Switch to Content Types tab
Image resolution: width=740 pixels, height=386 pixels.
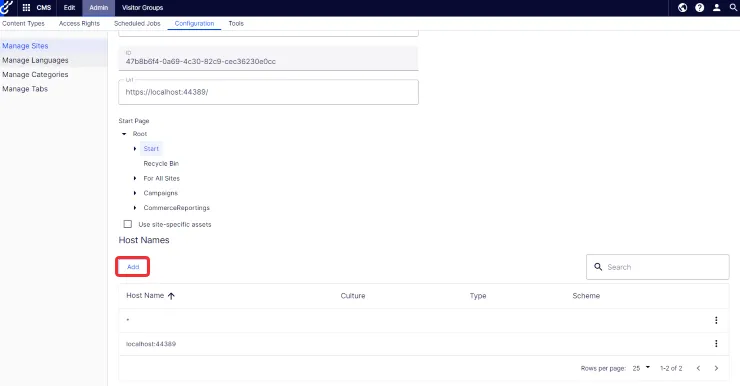(23, 23)
